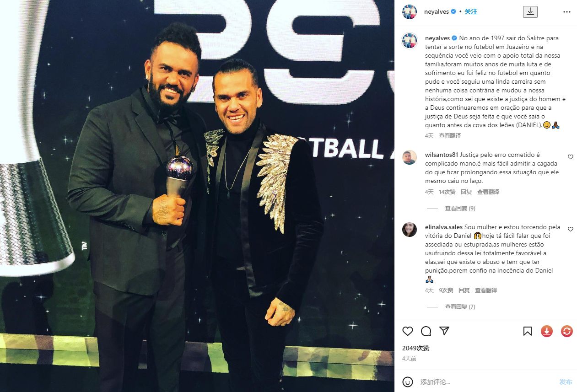
Task: Save the post with bookmark icon
Action: [x=528, y=331]
